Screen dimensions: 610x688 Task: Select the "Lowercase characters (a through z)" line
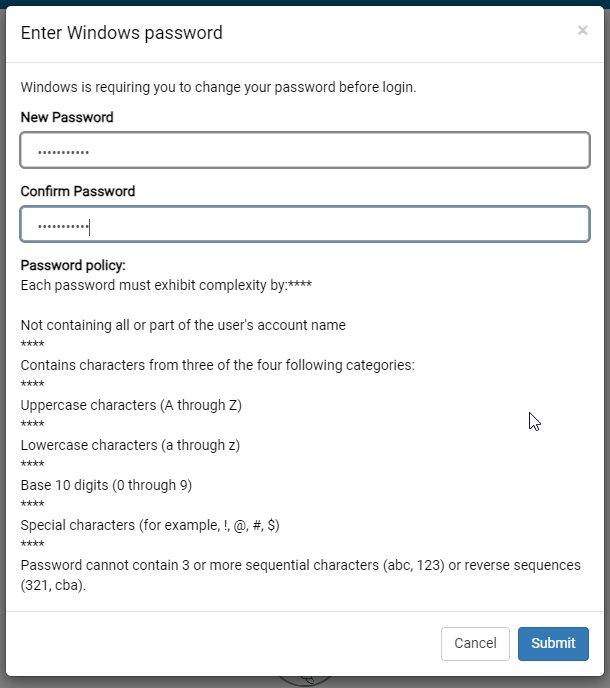coord(130,445)
